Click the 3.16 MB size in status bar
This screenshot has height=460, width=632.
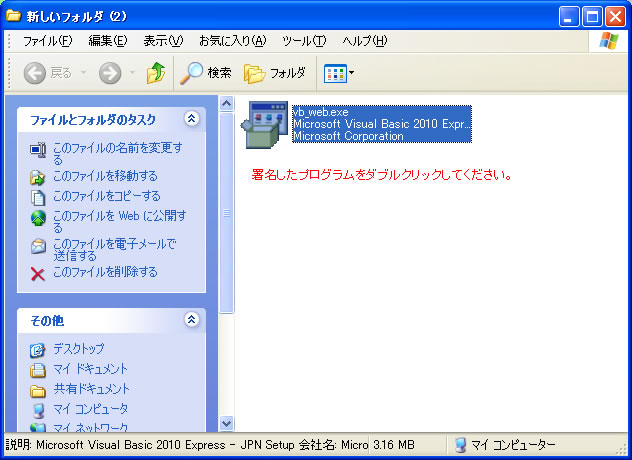point(394,445)
